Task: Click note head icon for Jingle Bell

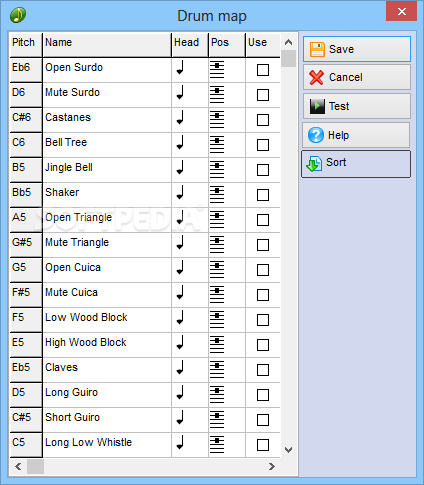Action: click(x=180, y=168)
